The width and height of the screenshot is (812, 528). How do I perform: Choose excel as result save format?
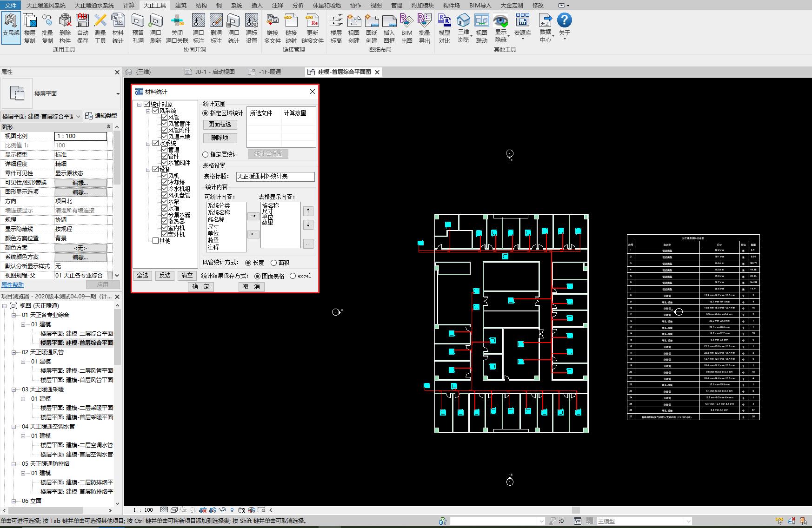[293, 276]
